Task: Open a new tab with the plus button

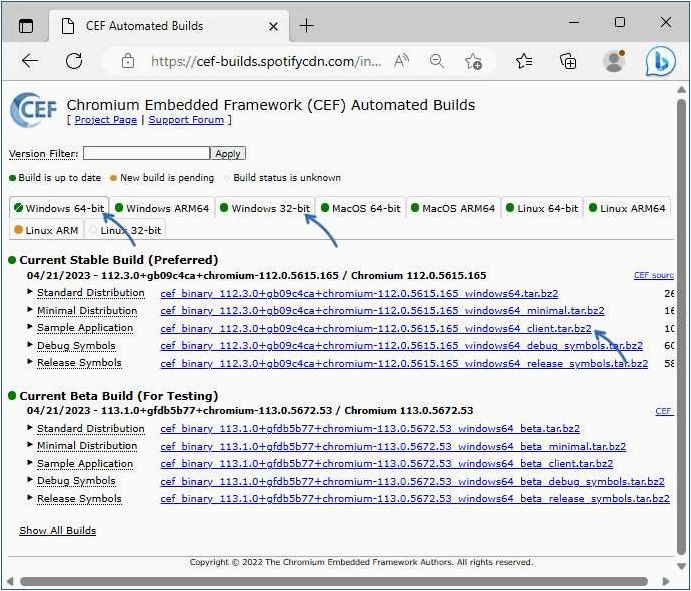Action: (x=306, y=26)
